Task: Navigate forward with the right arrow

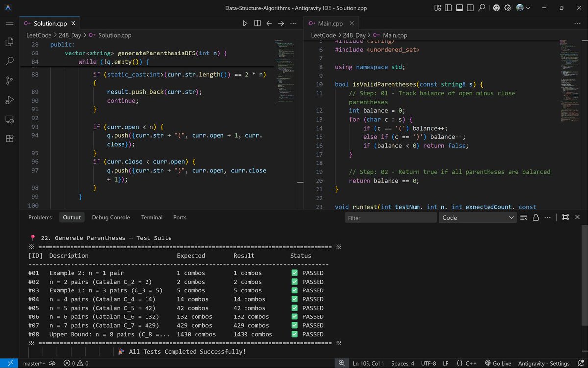Action: (281, 23)
